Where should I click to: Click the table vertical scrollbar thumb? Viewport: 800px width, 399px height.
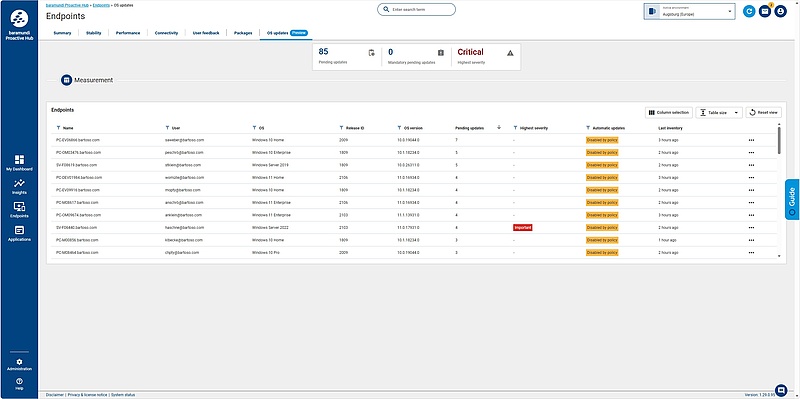pyautogui.click(x=779, y=140)
